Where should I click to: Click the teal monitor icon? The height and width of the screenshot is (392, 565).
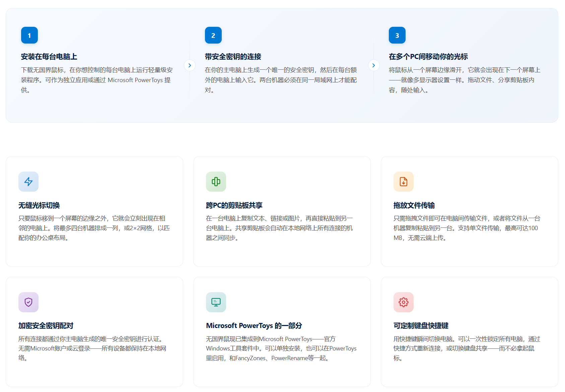click(x=216, y=302)
